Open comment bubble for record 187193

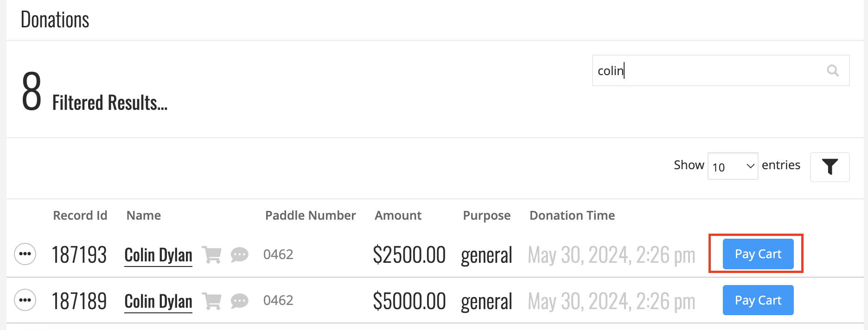(x=239, y=254)
